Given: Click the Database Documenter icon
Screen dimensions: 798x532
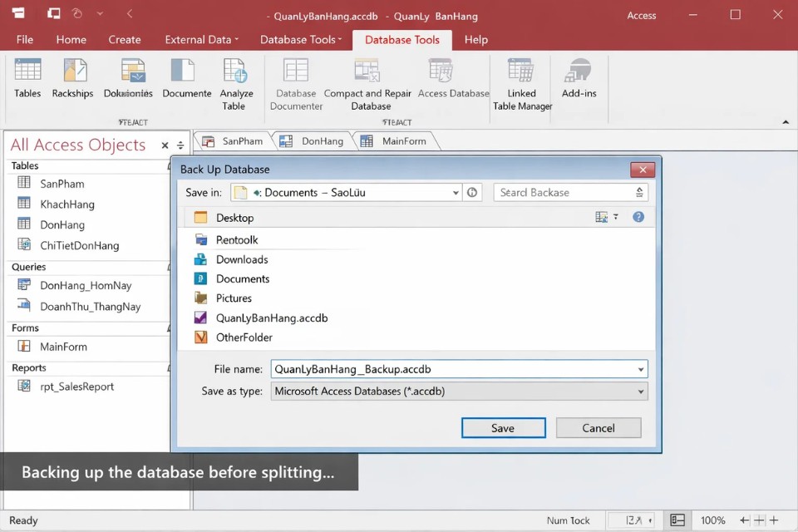Looking at the screenshot, I should [296, 73].
